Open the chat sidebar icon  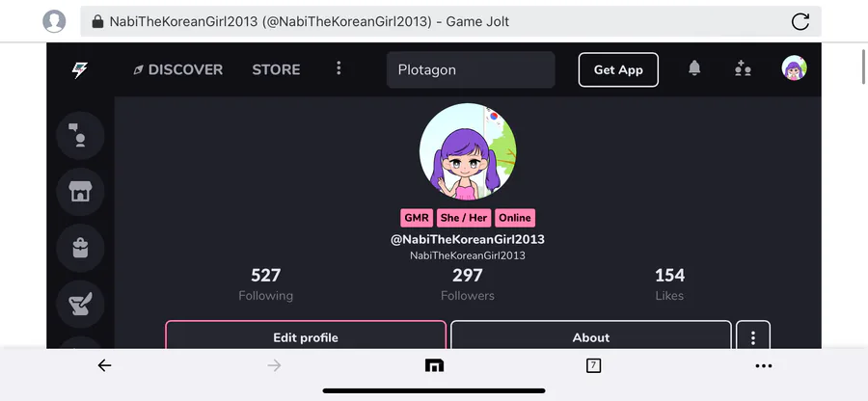[x=80, y=136]
